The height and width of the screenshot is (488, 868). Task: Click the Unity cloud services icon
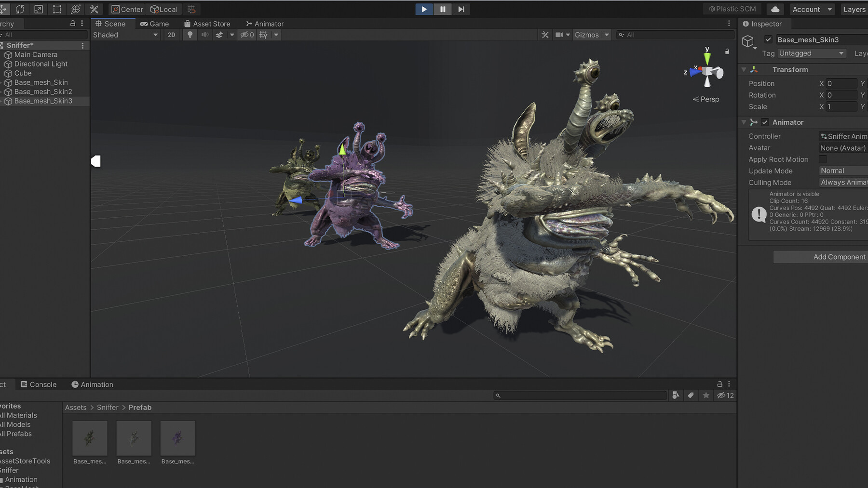(774, 9)
